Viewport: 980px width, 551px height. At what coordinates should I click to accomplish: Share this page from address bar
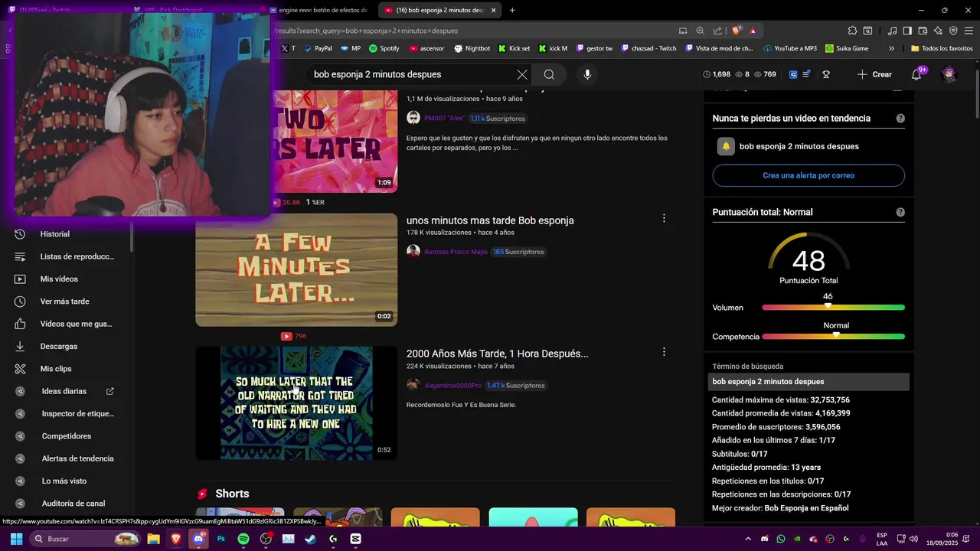pyautogui.click(x=717, y=31)
